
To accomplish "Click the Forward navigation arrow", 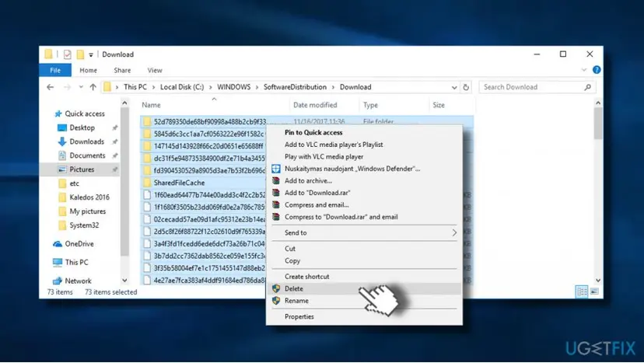I will (67, 87).
